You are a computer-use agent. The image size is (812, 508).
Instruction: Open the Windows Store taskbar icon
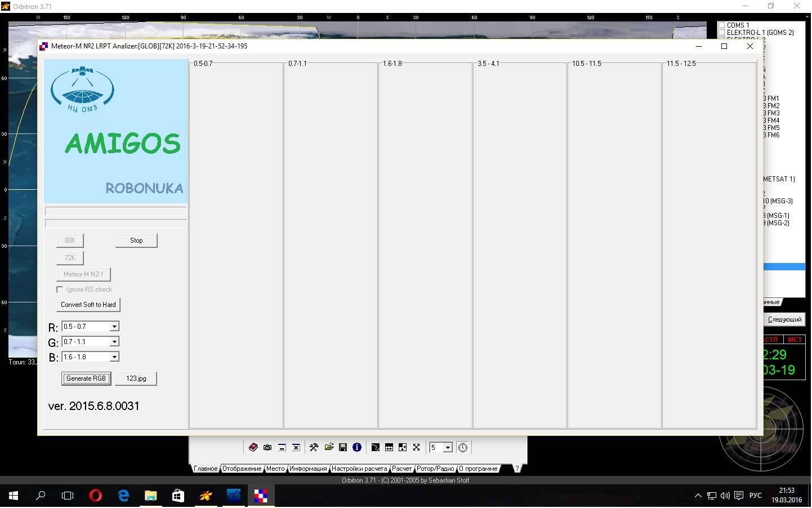[178, 496]
